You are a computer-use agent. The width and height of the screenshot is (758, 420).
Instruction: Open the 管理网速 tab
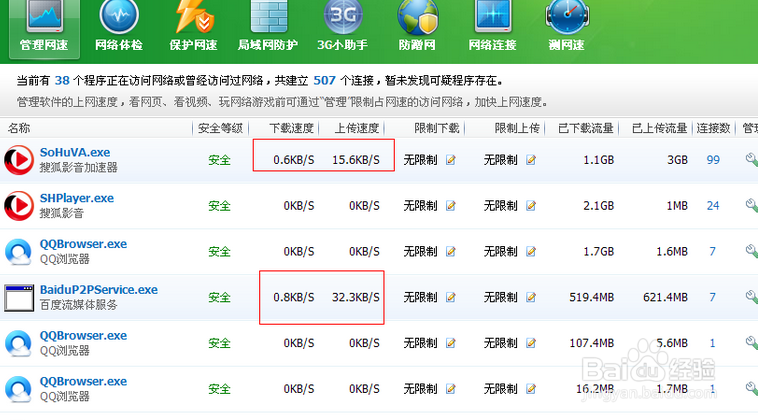[44, 28]
